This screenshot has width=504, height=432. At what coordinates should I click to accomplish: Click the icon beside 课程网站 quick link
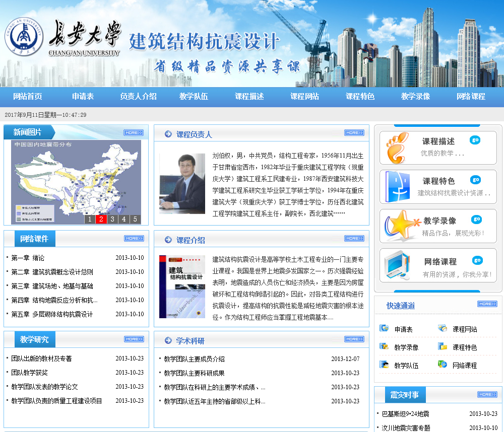point(443,329)
